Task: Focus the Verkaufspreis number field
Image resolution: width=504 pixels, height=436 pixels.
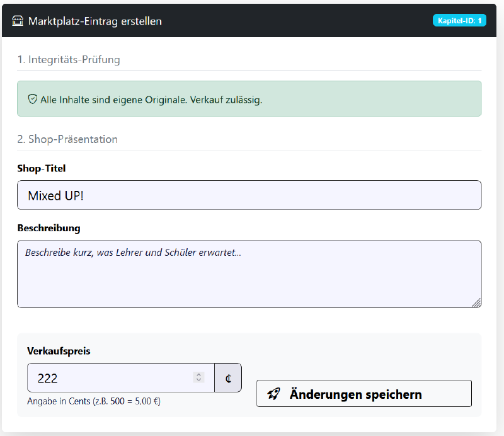Action: [x=121, y=378]
